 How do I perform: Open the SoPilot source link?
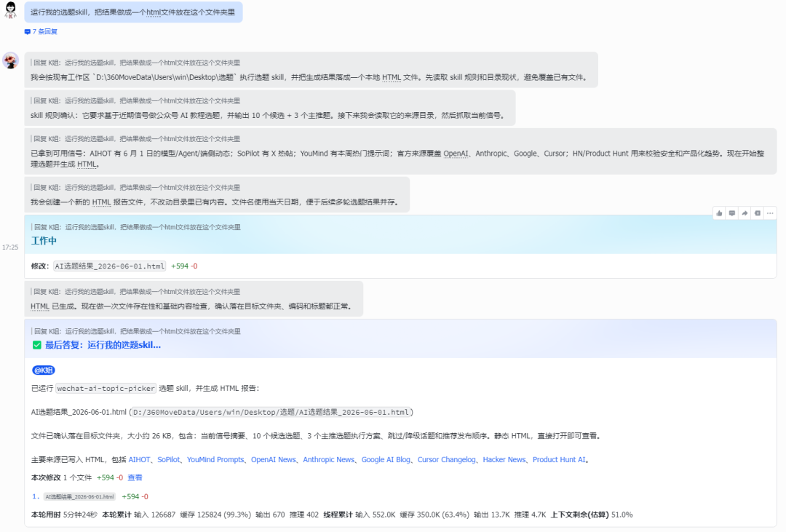pyautogui.click(x=168, y=459)
